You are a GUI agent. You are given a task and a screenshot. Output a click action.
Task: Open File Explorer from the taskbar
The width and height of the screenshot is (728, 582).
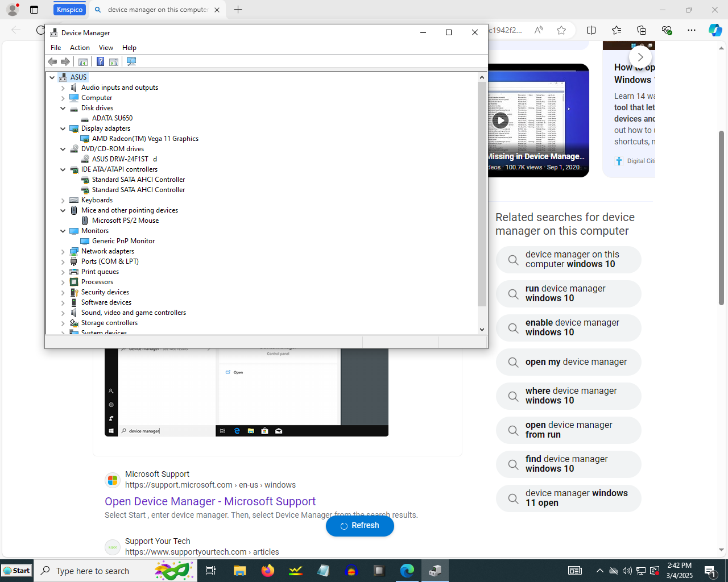[x=239, y=571]
